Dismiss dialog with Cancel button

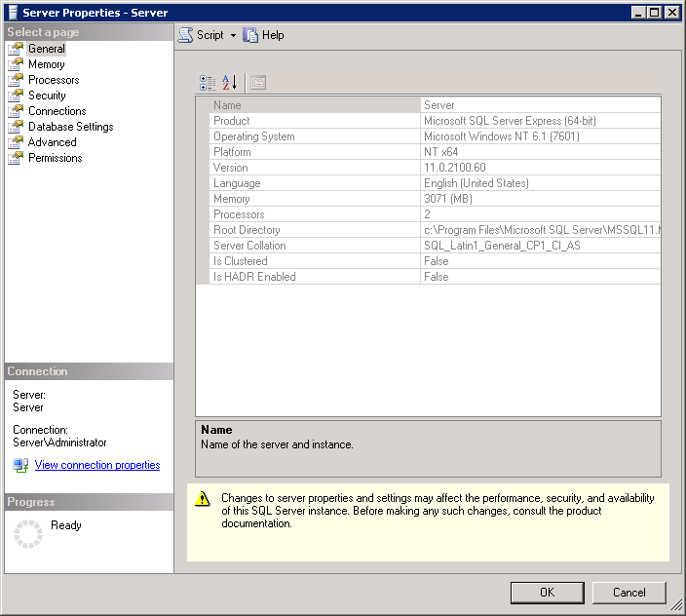click(x=629, y=593)
